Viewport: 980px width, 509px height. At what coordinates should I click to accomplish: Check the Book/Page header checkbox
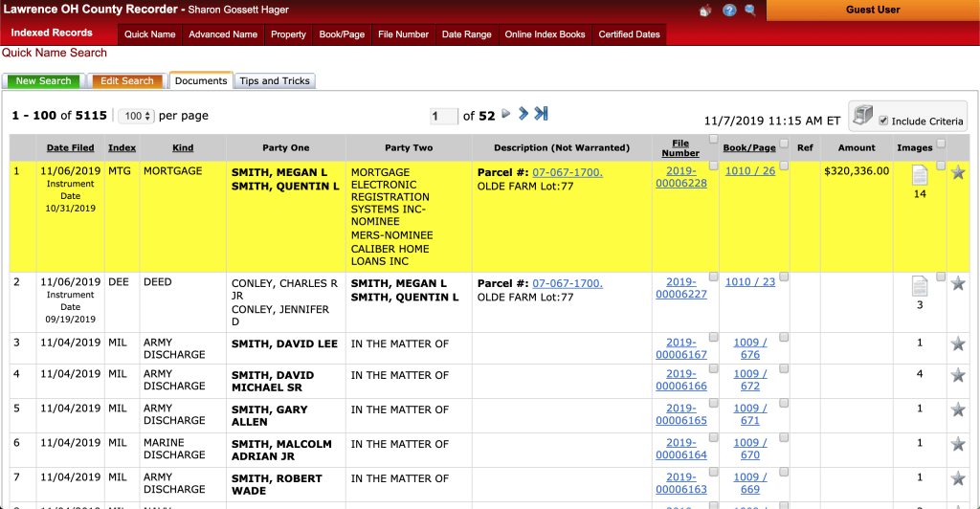(784, 144)
